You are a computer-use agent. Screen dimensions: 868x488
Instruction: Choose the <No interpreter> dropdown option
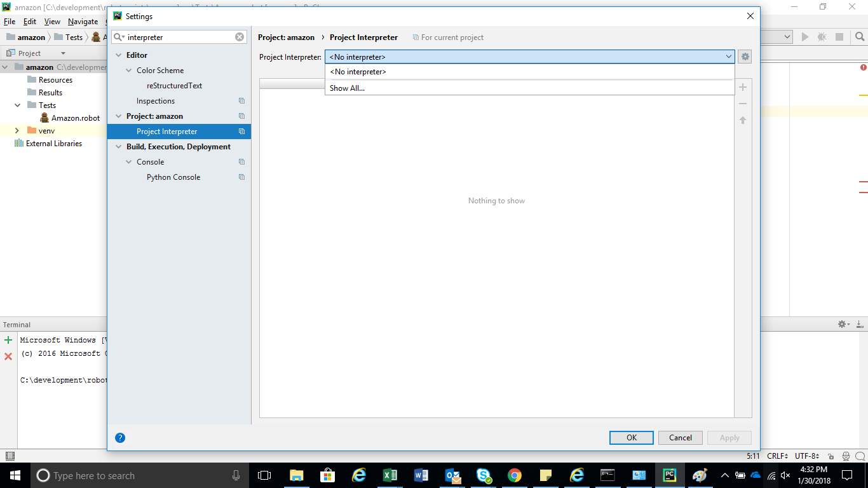tap(358, 72)
